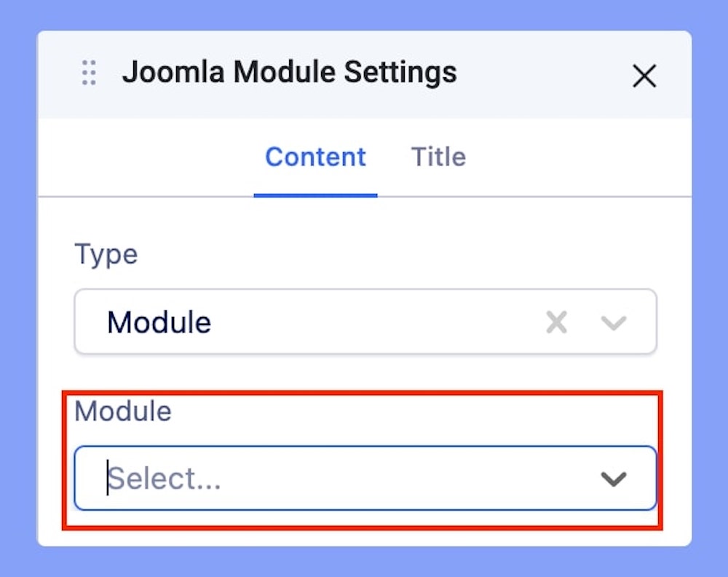Screen dimensions: 728x577
Task: Expand the Type dropdown chevron
Action: point(614,322)
